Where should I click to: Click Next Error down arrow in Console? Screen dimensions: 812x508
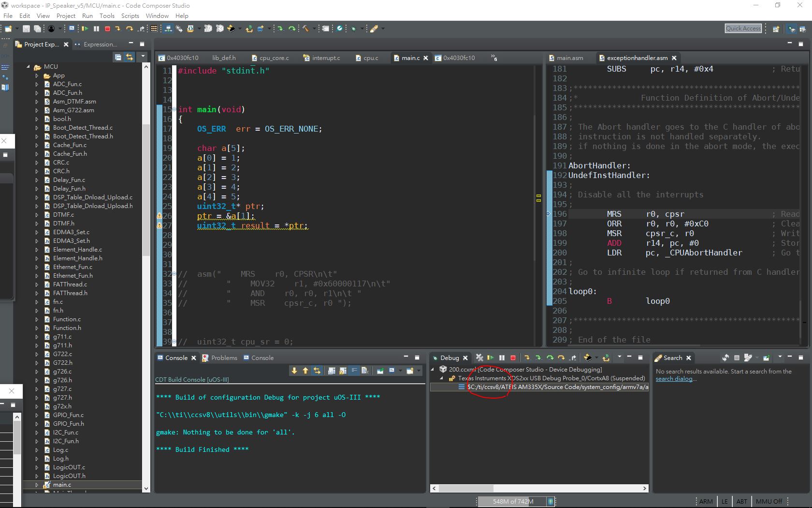pyautogui.click(x=294, y=371)
